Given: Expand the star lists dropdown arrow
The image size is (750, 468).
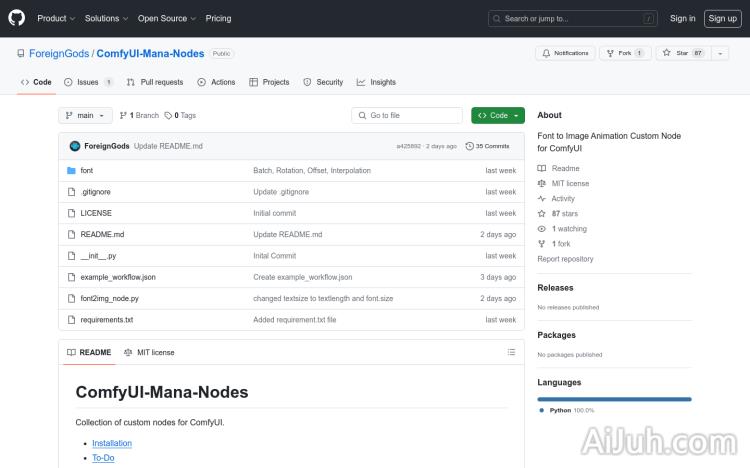Looking at the screenshot, I should [x=720, y=53].
